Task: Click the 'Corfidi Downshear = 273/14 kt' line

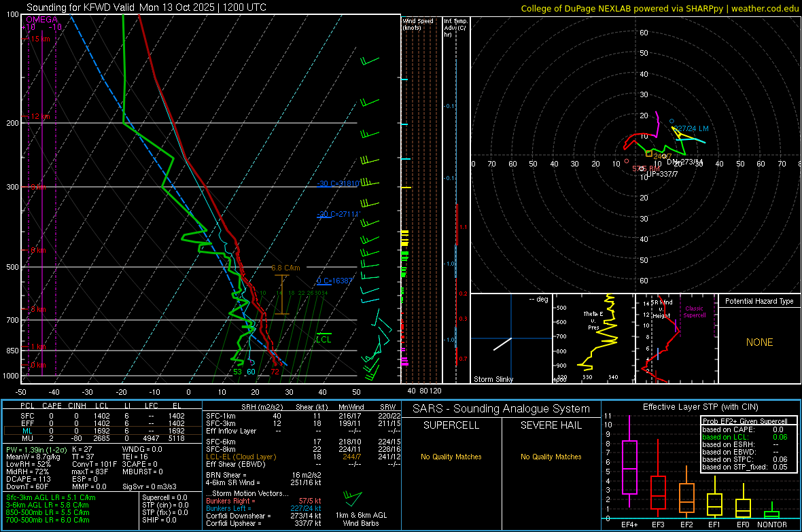Action: (264, 516)
